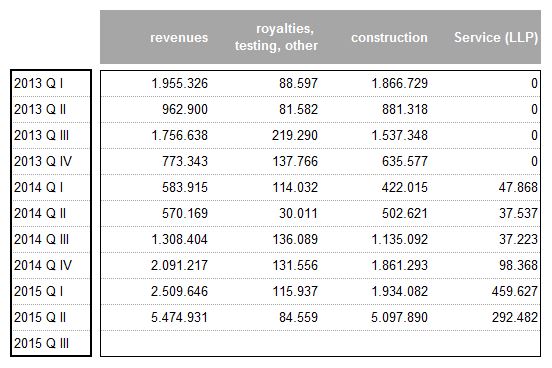Click the 2013 Q IV row label
The image size is (552, 368).
(x=43, y=161)
